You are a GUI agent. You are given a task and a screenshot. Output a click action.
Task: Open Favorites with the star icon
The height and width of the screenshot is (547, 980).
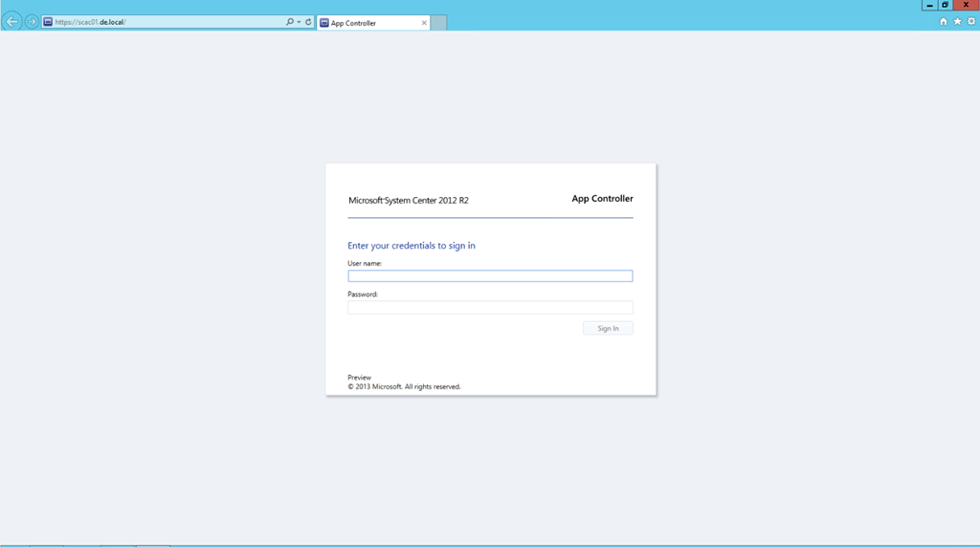click(957, 22)
